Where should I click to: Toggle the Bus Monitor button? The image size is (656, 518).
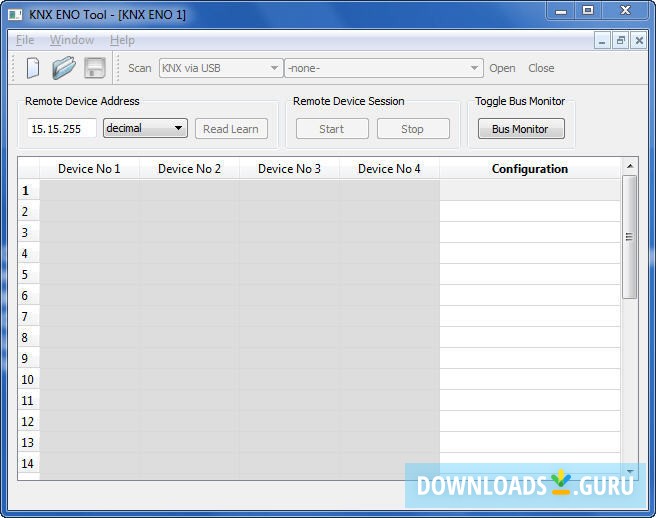[x=521, y=129]
